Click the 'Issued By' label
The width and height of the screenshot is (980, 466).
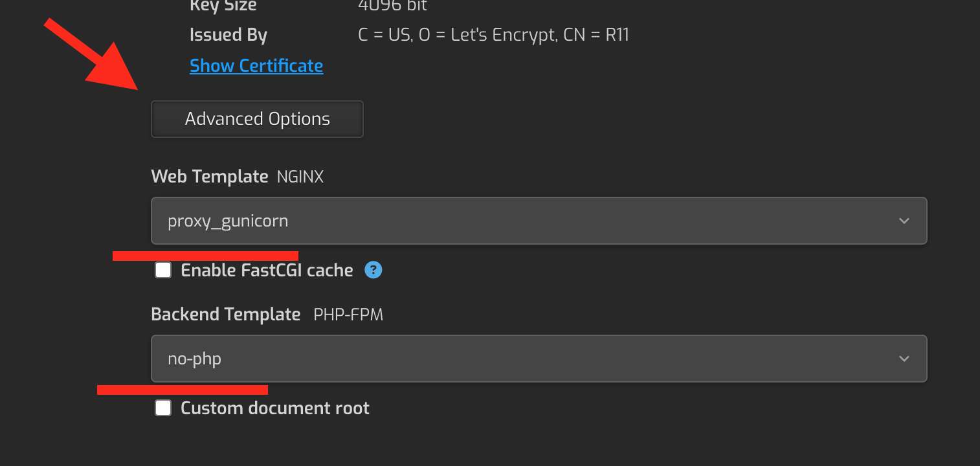[228, 35]
